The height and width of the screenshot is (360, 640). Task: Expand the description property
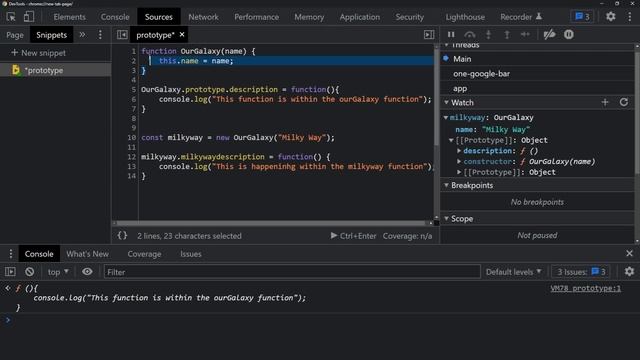click(x=459, y=151)
